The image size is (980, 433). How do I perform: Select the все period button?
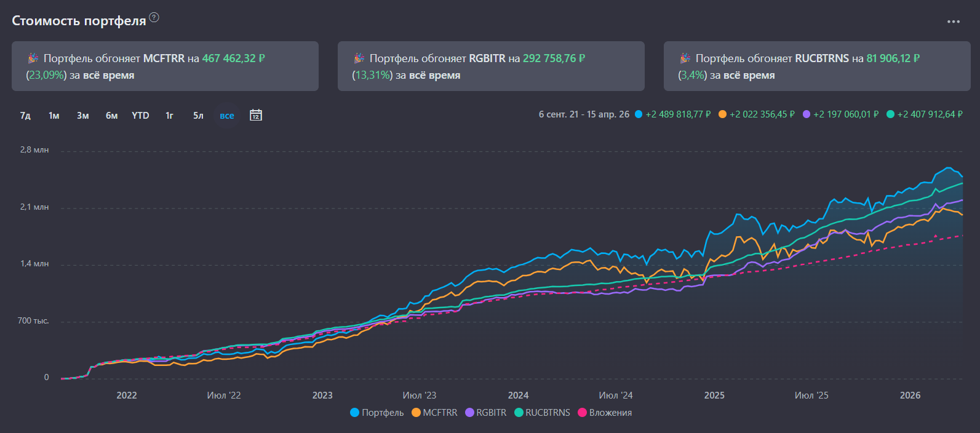coord(227,116)
